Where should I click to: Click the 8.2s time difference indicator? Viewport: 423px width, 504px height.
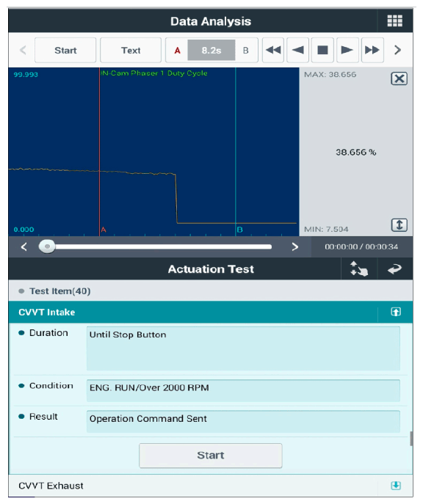211,50
